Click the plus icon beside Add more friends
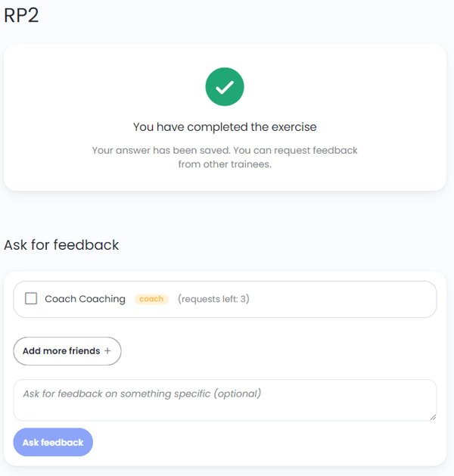This screenshot has width=454, height=476. [107, 351]
